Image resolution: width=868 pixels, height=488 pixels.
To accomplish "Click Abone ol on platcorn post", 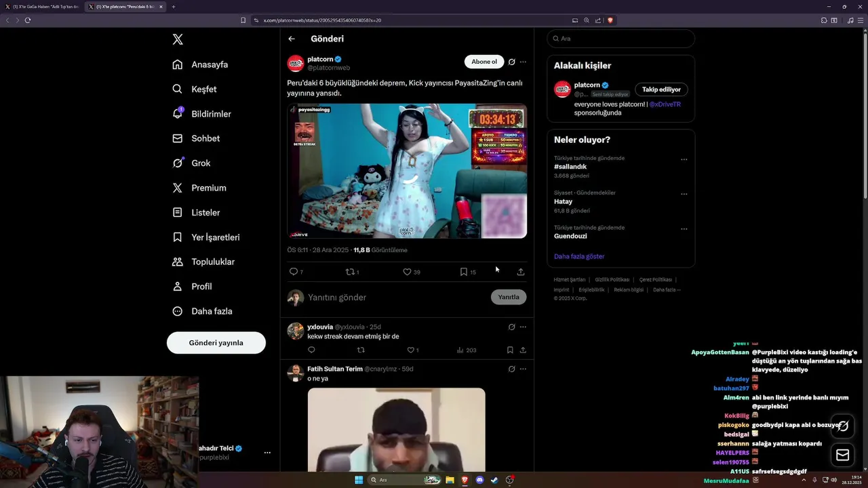I will click(x=484, y=62).
